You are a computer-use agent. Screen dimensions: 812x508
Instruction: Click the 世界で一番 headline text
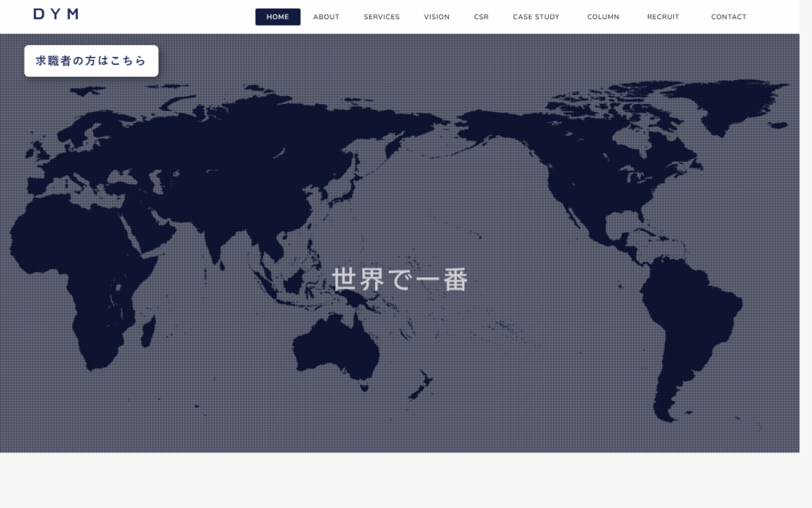click(400, 279)
